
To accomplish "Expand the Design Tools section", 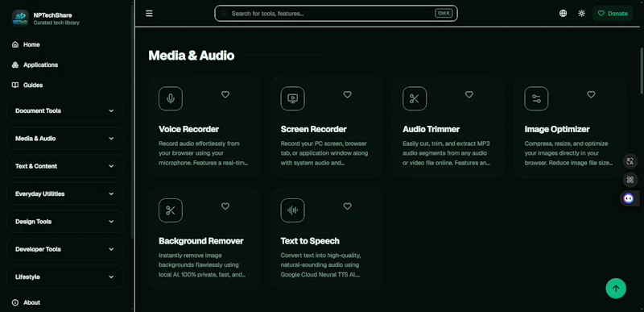I will pyautogui.click(x=65, y=222).
